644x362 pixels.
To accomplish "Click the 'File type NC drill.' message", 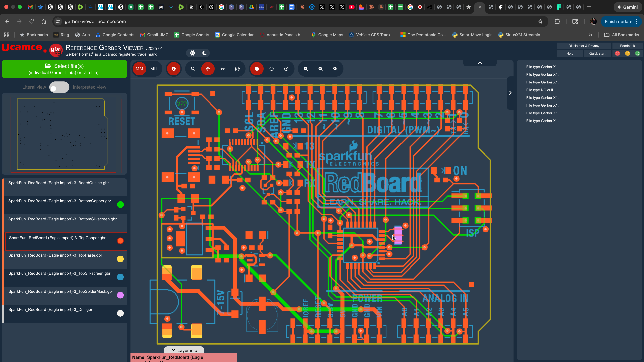I will coord(540,90).
